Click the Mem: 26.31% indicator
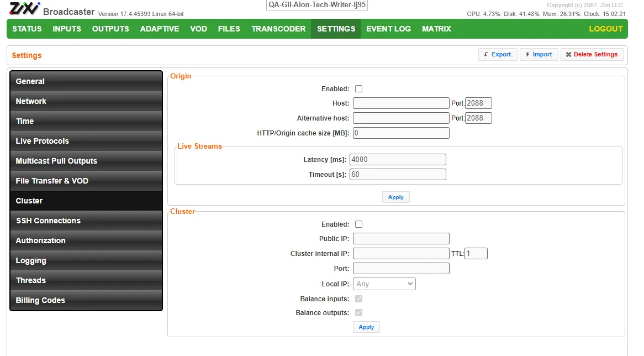The width and height of the screenshot is (644, 356). click(x=562, y=14)
